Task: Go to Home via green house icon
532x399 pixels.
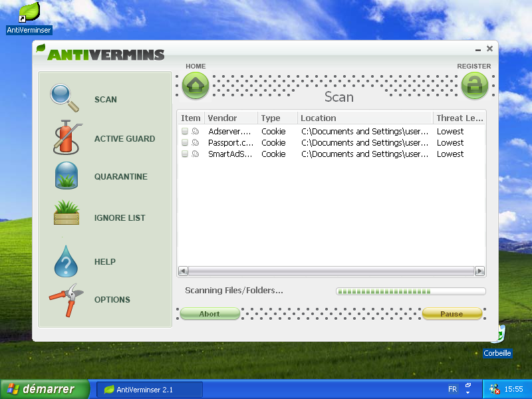Action: [196, 86]
